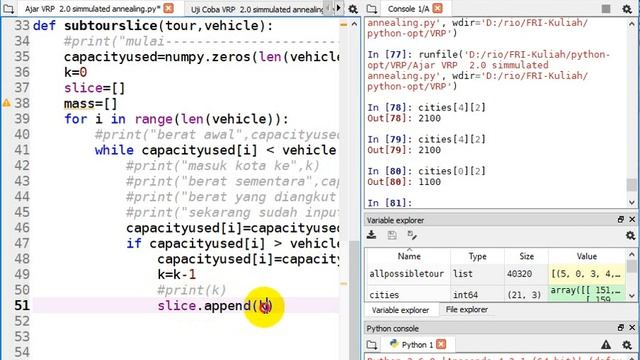Save data in Variable explorer toolbar
The height and width of the screenshot is (360, 640).
click(392, 235)
